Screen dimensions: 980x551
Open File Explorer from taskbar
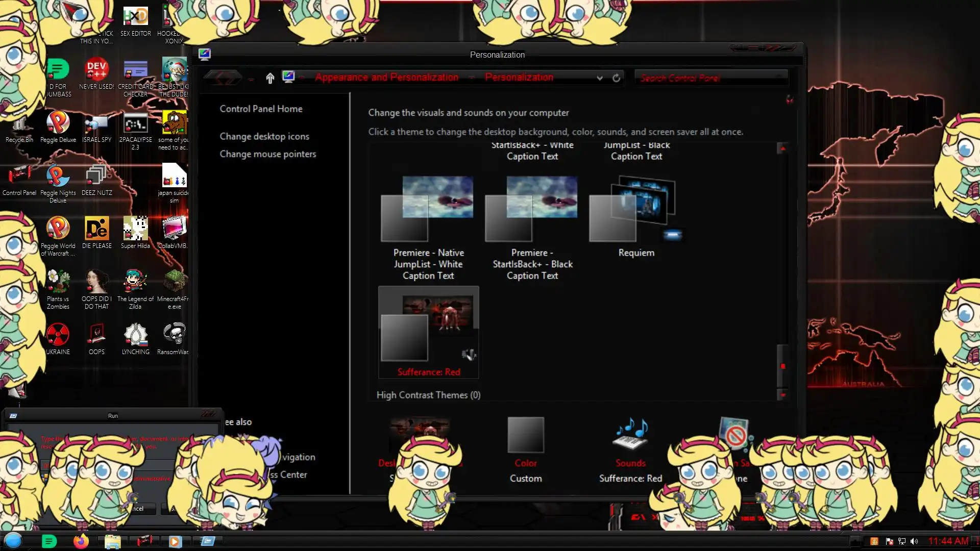click(x=112, y=541)
